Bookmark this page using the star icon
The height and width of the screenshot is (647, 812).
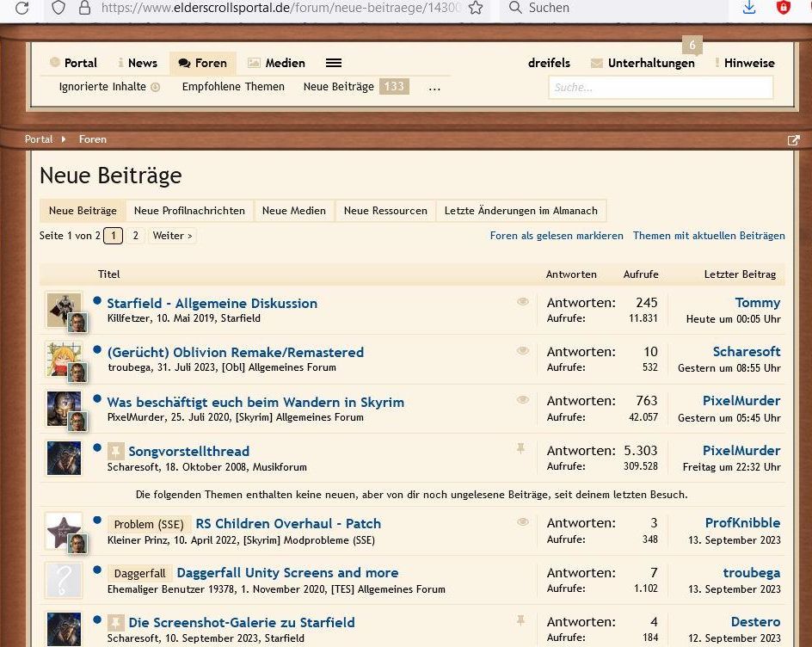point(476,8)
